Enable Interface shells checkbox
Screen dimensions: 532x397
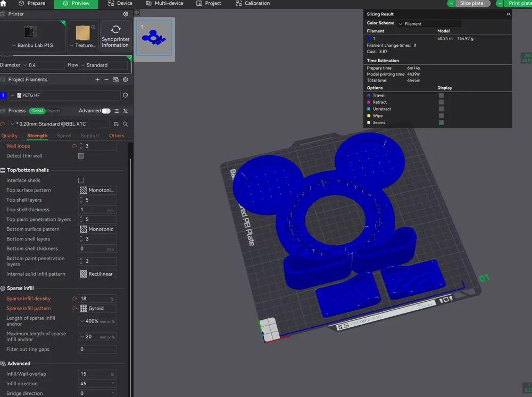tap(81, 180)
